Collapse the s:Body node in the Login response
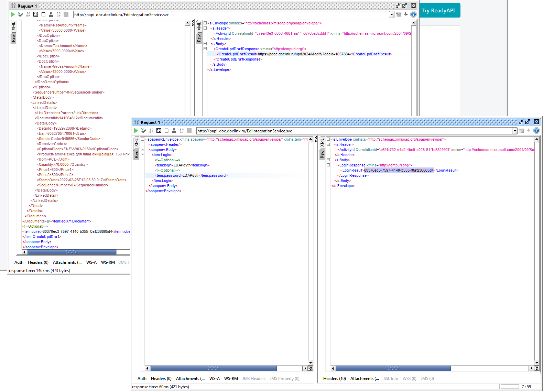This screenshot has width=543, height=392. pyautogui.click(x=328, y=160)
